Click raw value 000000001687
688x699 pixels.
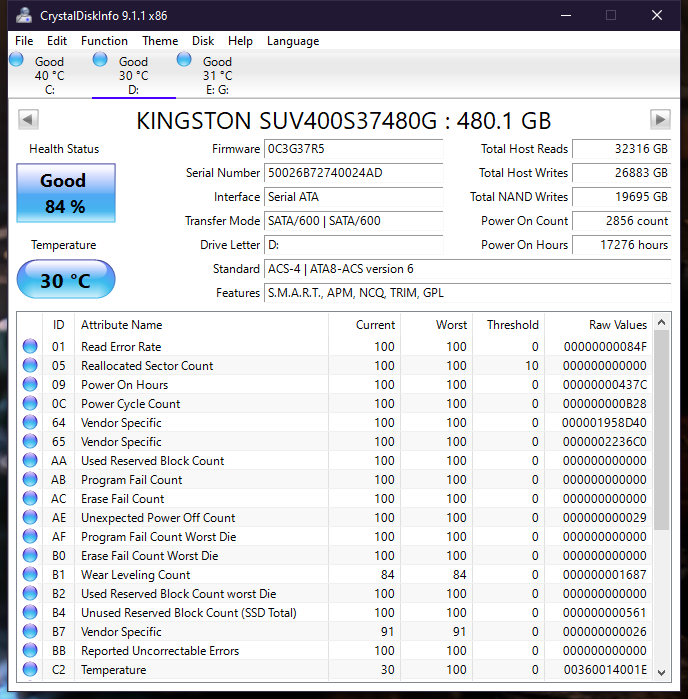[605, 575]
